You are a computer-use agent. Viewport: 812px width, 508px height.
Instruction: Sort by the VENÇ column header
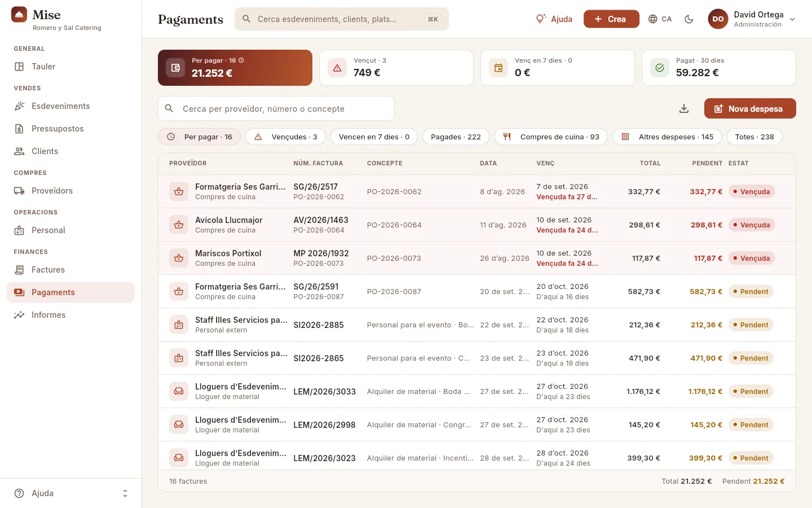click(545, 163)
